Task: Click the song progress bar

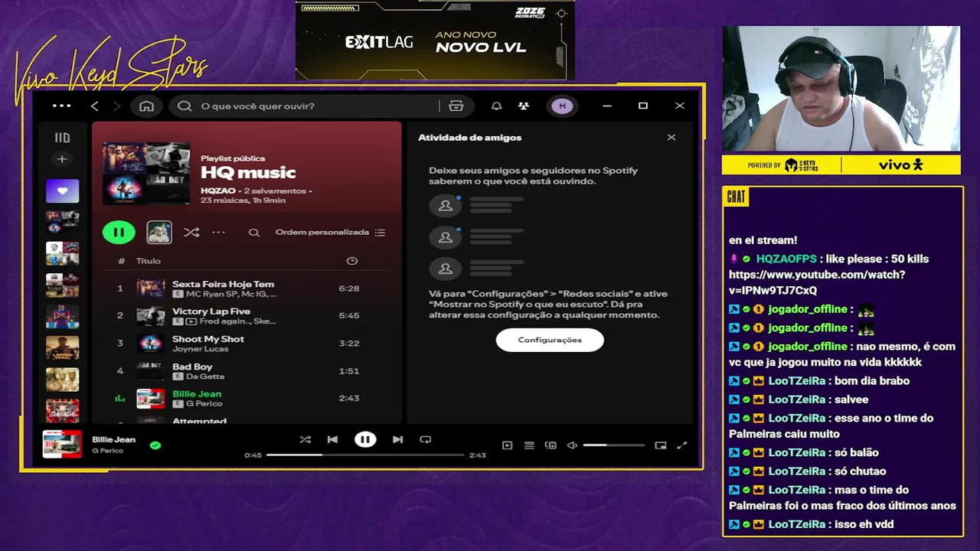Action: pos(365,455)
